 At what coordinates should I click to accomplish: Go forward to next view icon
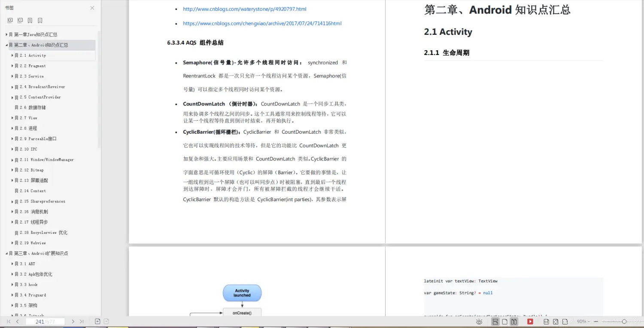[x=106, y=322]
